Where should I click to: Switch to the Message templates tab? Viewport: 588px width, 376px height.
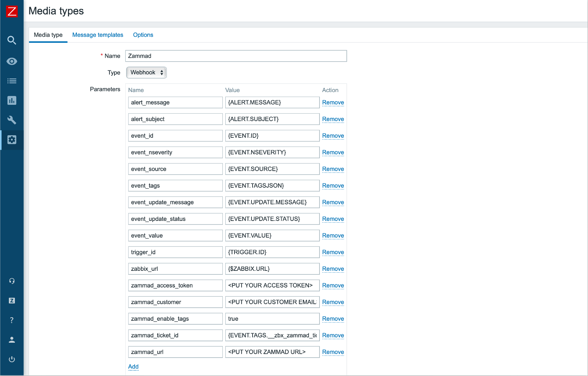pos(98,35)
